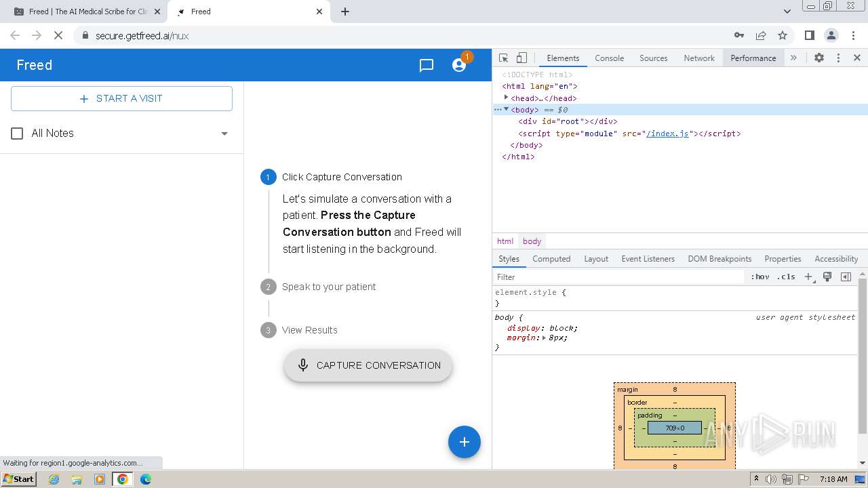This screenshot has width=868, height=488.
Task: Open the account profile icon with notification badge
Action: point(459,65)
